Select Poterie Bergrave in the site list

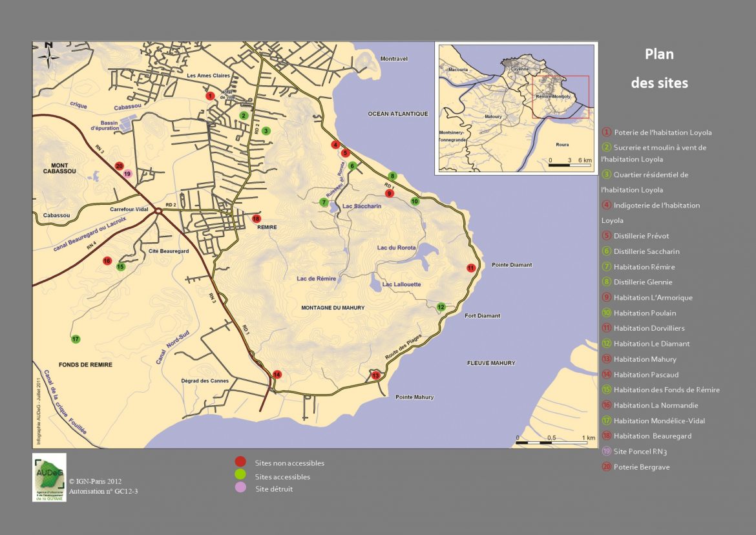[x=643, y=467]
